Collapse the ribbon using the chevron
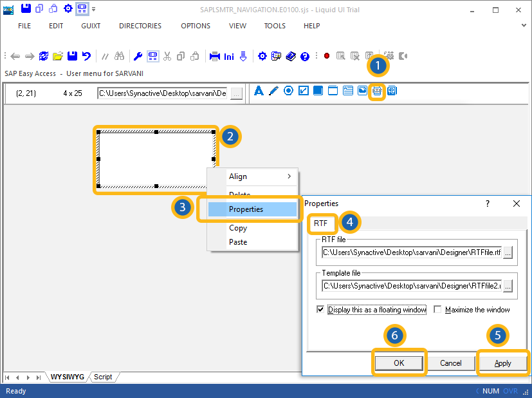Viewport: 532px width, 398px height. pyautogui.click(x=524, y=26)
